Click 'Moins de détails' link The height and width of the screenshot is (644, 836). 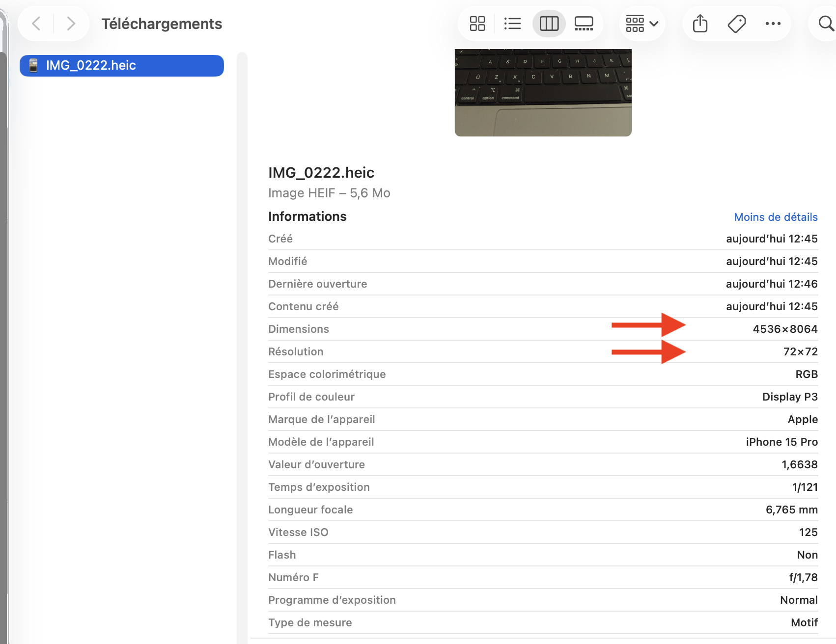(776, 217)
